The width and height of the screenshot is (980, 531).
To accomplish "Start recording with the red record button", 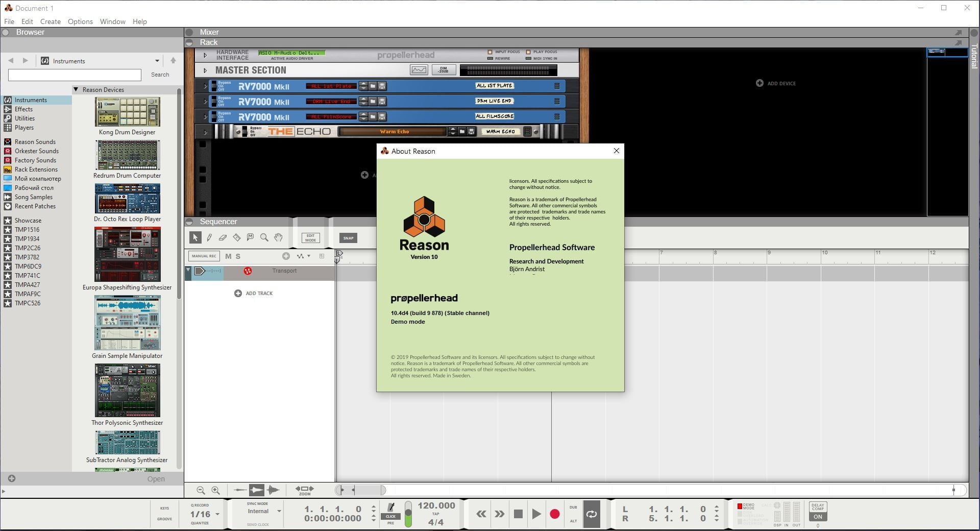I will [555, 514].
